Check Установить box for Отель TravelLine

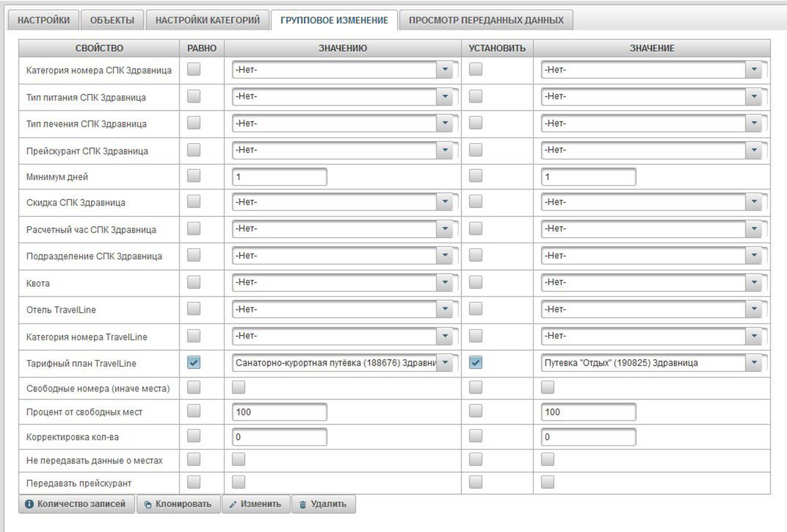[475, 309]
